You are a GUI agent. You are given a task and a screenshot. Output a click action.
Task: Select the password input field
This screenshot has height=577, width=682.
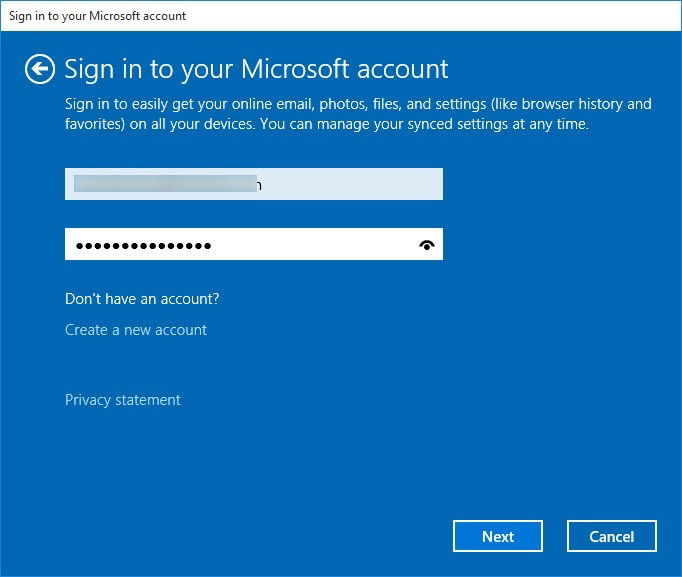pyautogui.click(x=254, y=244)
